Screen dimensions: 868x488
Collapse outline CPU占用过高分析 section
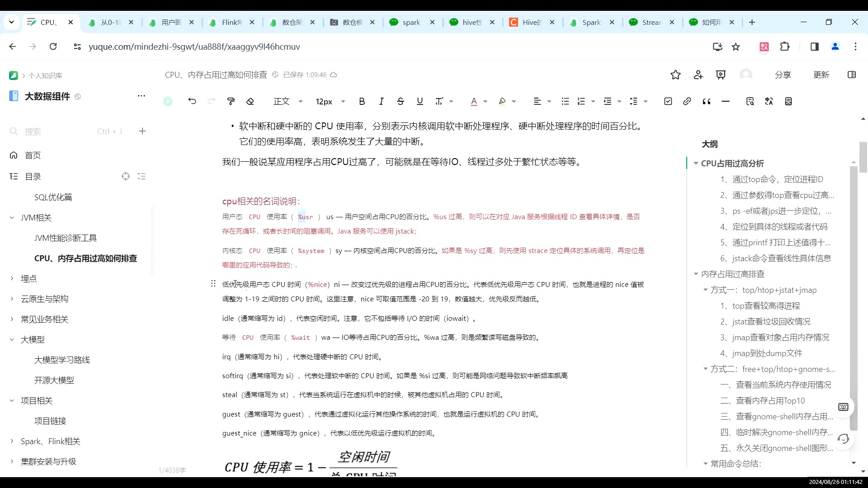coord(696,163)
